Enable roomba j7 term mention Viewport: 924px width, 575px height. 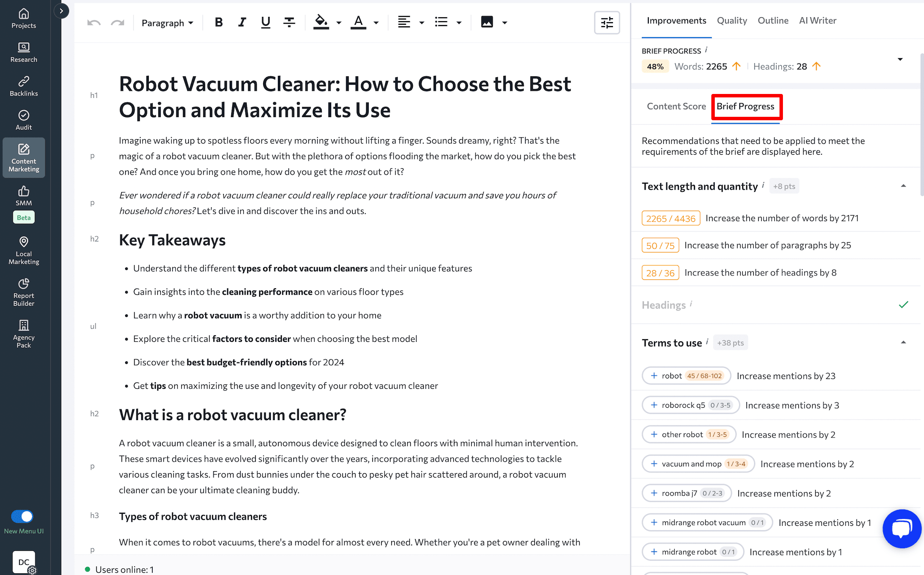click(x=654, y=493)
